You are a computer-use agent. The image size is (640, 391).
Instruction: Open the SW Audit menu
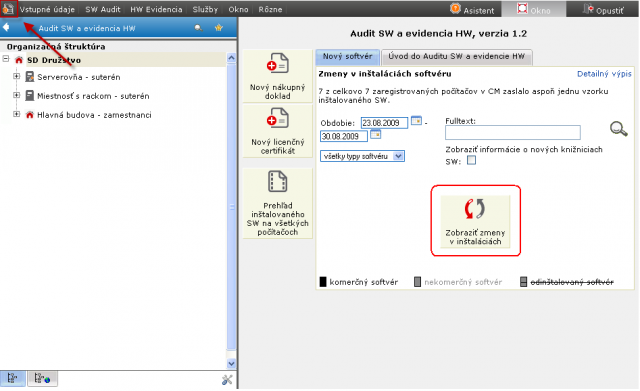[103, 9]
